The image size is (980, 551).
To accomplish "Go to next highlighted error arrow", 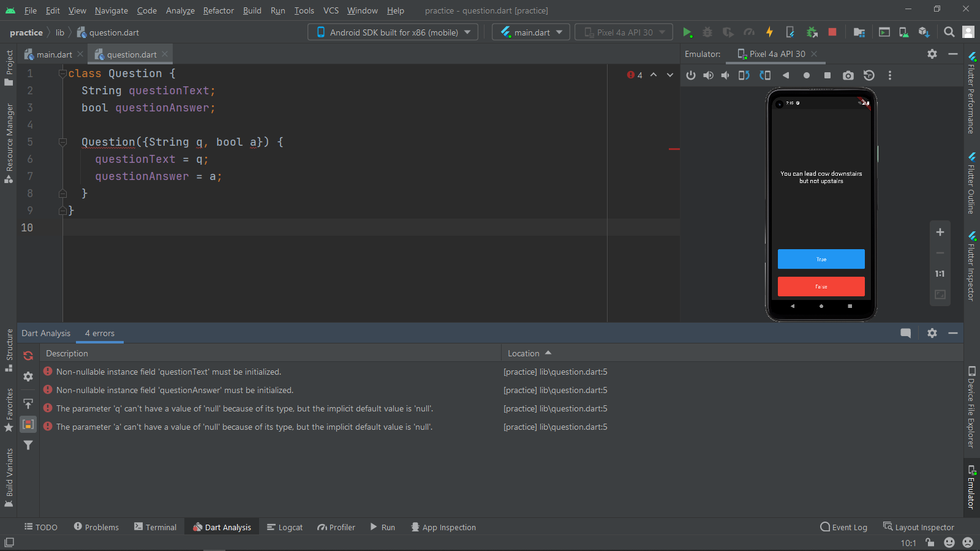I will tap(670, 75).
